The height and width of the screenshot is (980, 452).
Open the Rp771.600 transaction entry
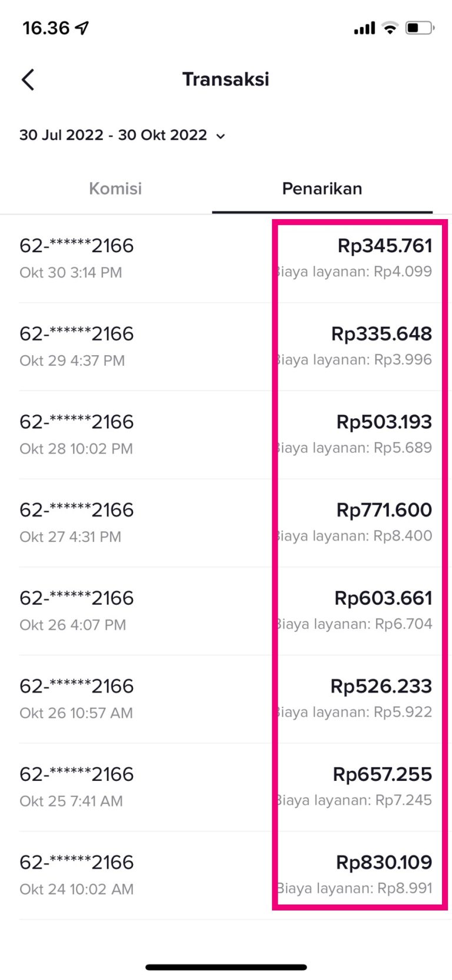tap(384, 510)
